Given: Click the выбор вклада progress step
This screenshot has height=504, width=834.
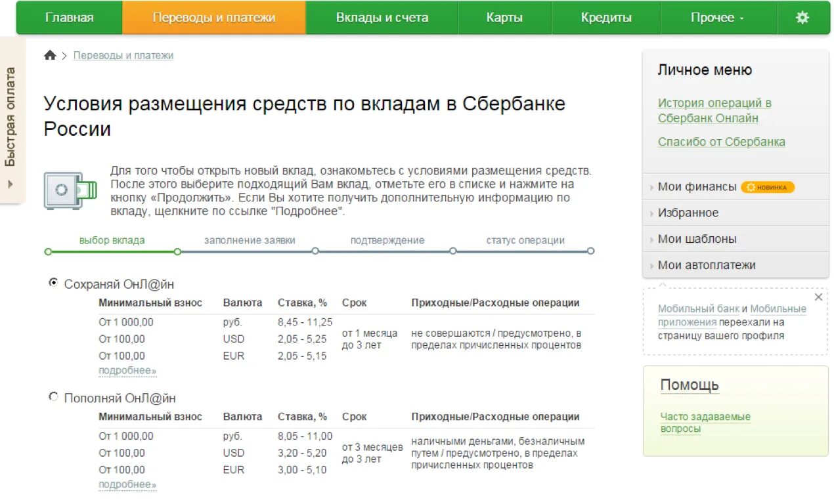Looking at the screenshot, I should point(112,241).
